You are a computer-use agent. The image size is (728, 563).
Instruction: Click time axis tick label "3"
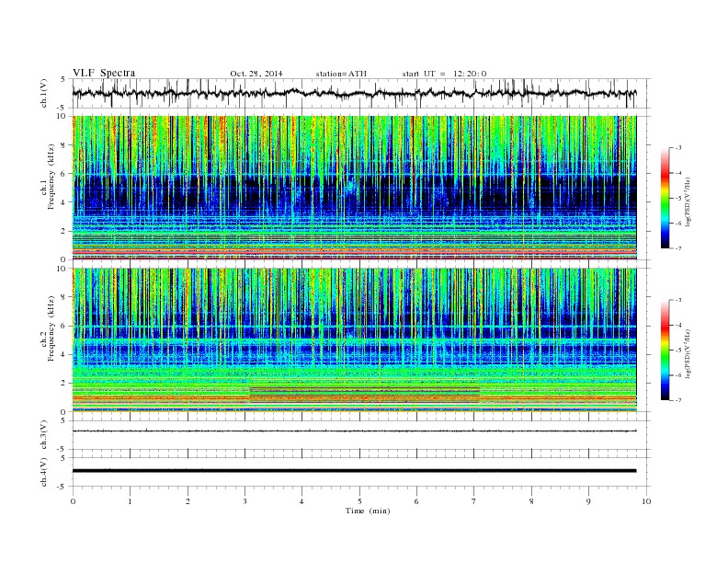coord(245,501)
